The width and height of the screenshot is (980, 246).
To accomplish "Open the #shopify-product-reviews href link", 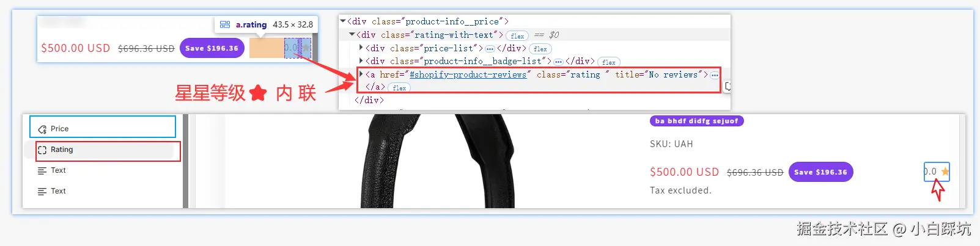I will (468, 74).
